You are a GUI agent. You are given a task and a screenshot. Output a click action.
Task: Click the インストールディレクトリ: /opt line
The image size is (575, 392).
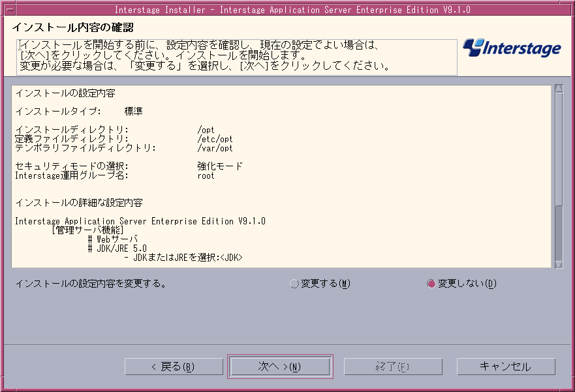115,130
